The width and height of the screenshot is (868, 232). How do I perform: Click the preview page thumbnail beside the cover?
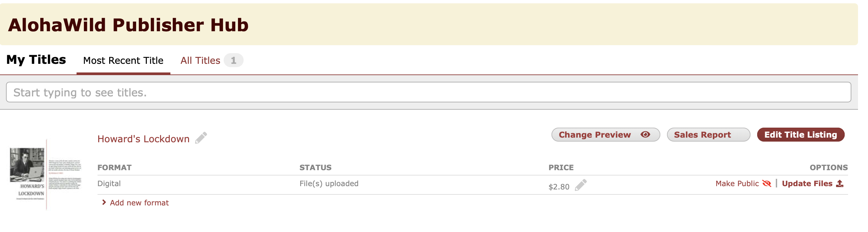pyautogui.click(x=65, y=174)
